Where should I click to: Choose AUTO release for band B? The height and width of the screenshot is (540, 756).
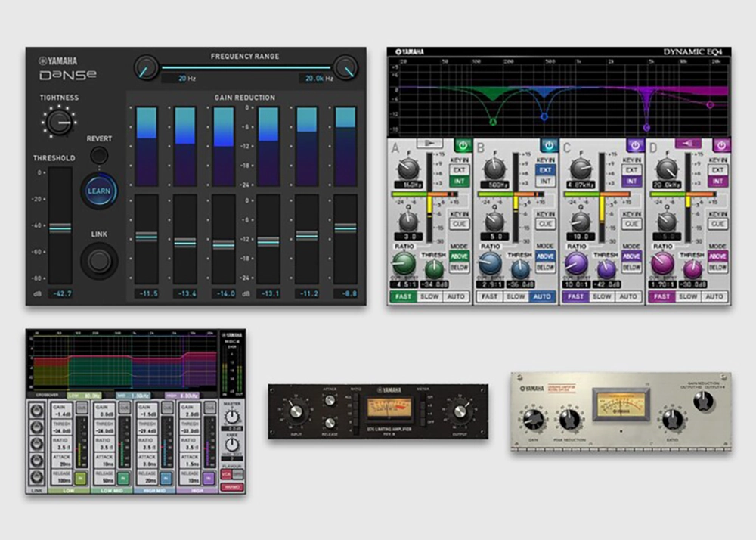[542, 297]
